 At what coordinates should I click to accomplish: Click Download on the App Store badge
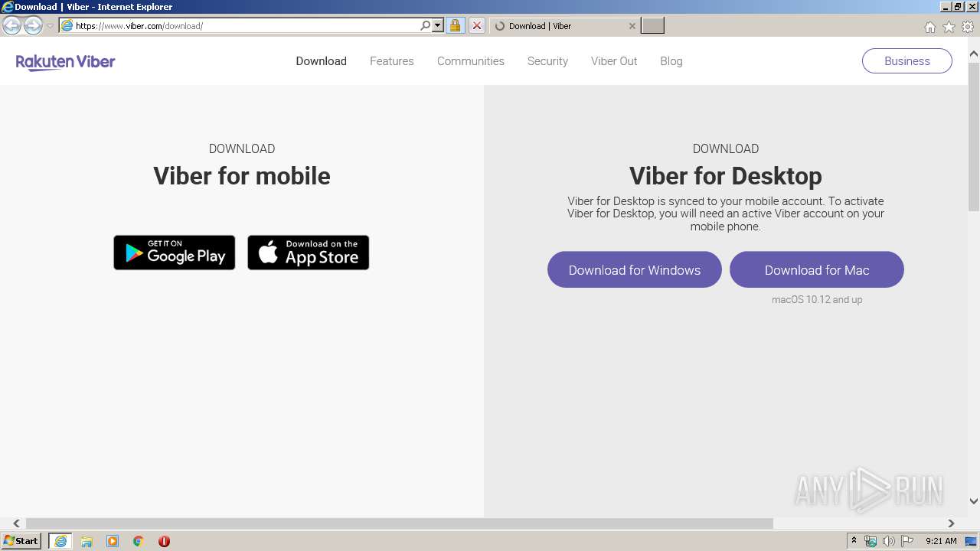[309, 253]
